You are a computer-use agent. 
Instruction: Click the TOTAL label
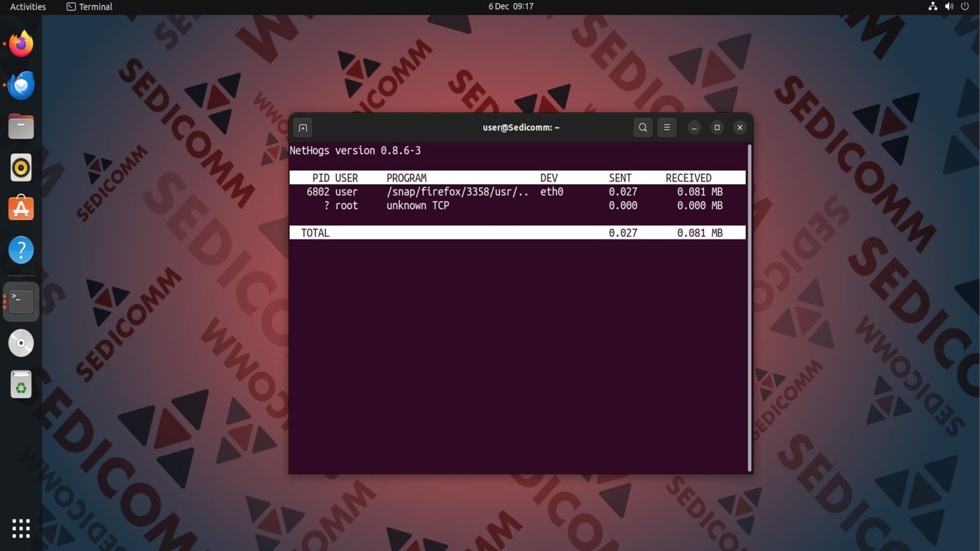coord(315,233)
